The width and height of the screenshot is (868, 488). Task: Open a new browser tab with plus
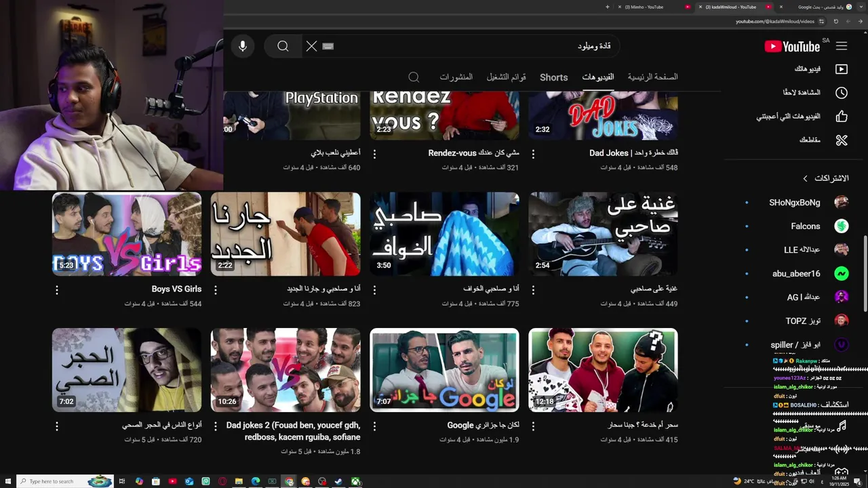[x=608, y=7]
